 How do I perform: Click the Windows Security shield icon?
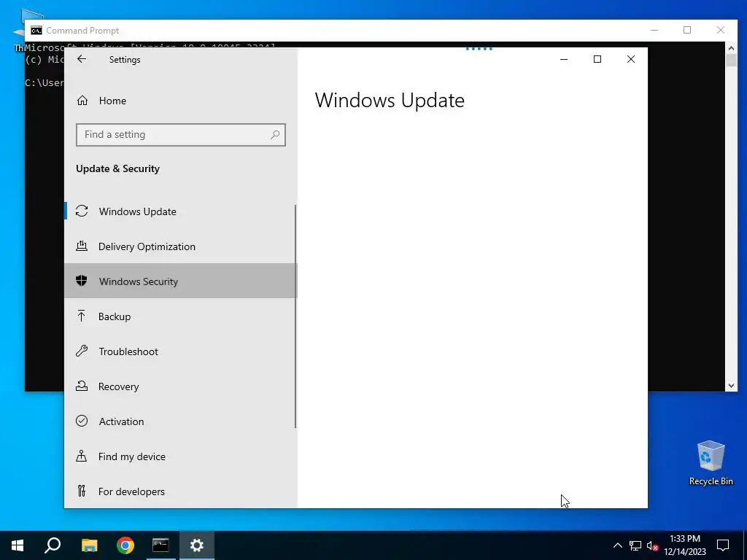point(82,281)
